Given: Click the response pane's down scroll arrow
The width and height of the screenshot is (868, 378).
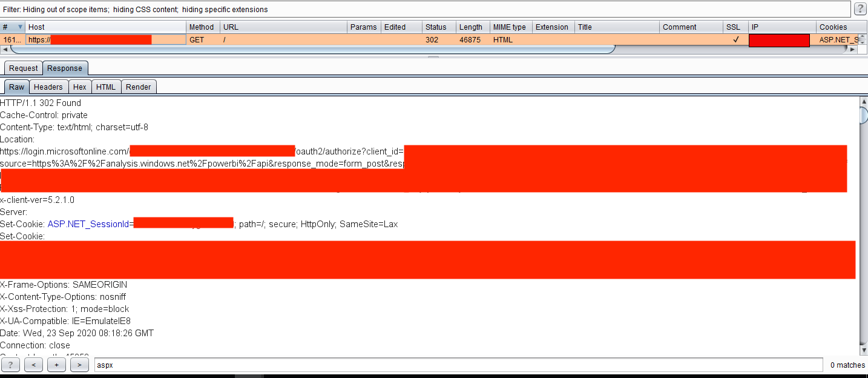Looking at the screenshot, I should 863,350.
